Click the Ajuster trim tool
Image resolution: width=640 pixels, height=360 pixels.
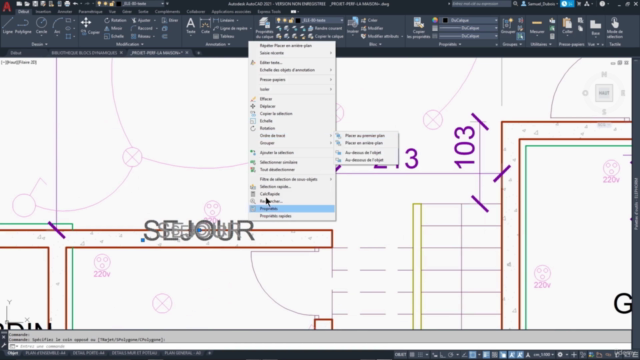[x=141, y=20]
